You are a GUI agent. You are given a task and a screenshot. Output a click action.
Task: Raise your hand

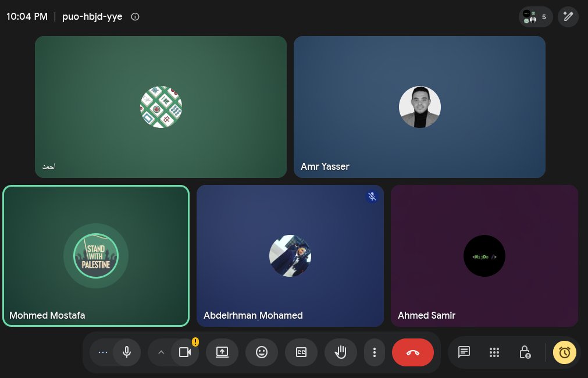pos(340,352)
